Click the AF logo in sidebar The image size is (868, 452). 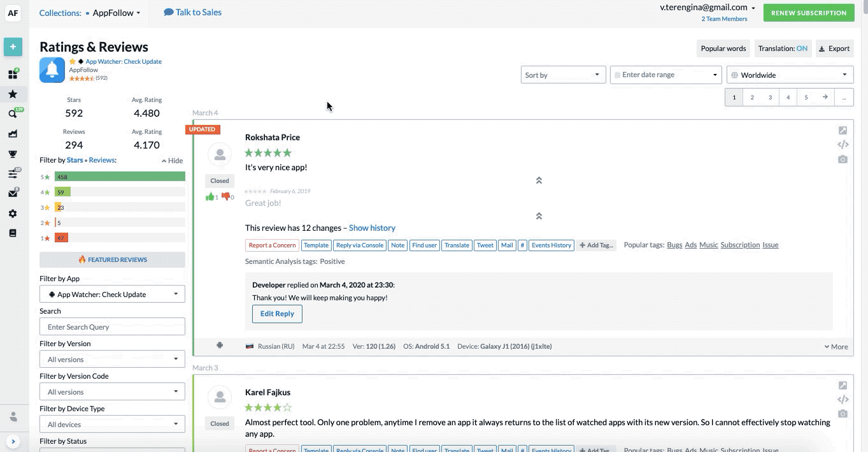point(13,13)
